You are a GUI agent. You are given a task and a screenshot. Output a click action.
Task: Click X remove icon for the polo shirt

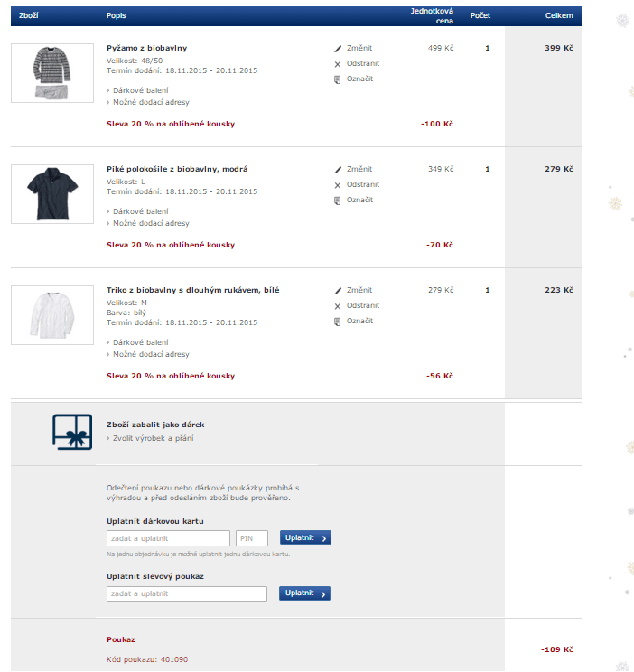coord(338,185)
